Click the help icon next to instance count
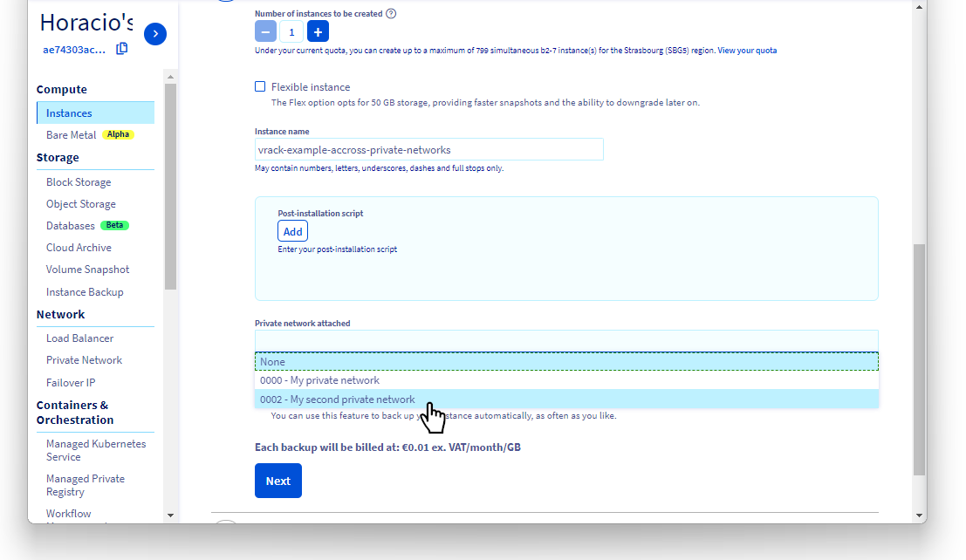The width and height of the screenshot is (966, 560). click(x=391, y=14)
